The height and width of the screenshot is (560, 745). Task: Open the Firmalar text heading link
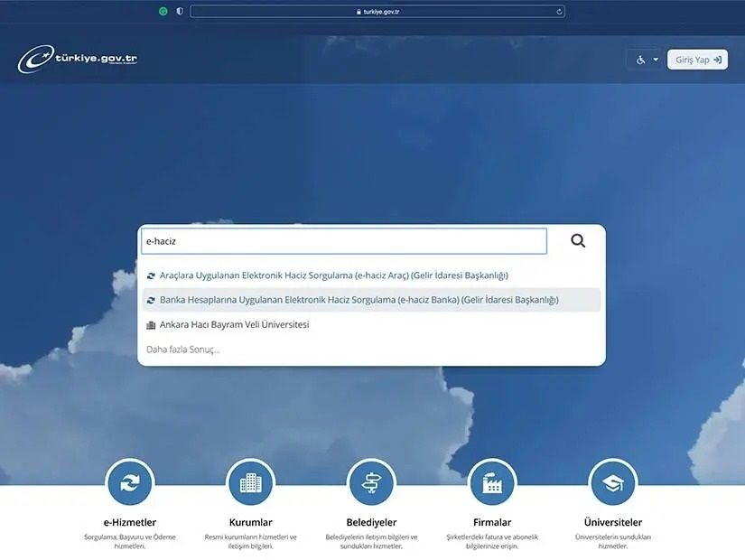492,522
